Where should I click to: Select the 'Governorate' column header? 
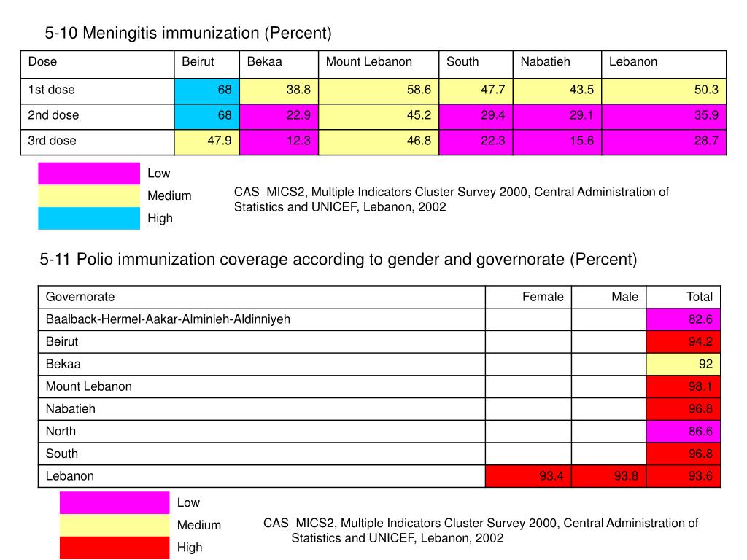click(262, 297)
